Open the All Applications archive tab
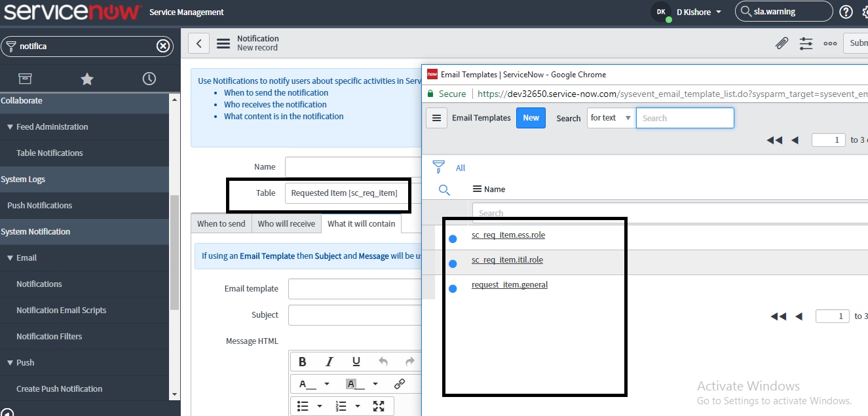Screen dimensions: 868x416 click(25, 79)
